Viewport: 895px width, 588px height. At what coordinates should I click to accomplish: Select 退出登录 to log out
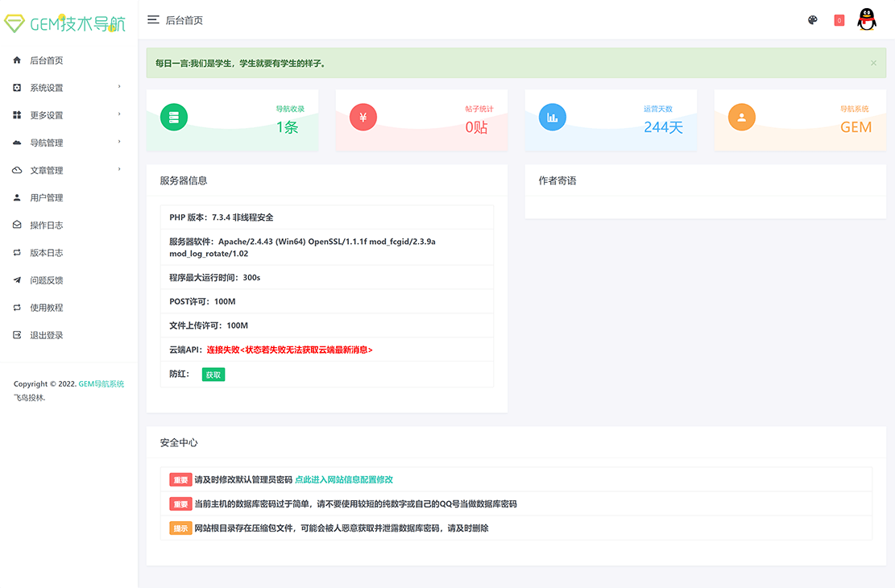pos(47,335)
